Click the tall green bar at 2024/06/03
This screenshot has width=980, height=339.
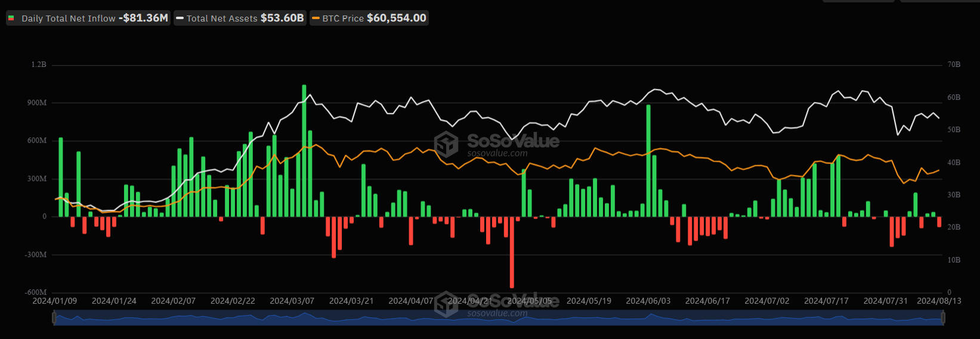648,161
